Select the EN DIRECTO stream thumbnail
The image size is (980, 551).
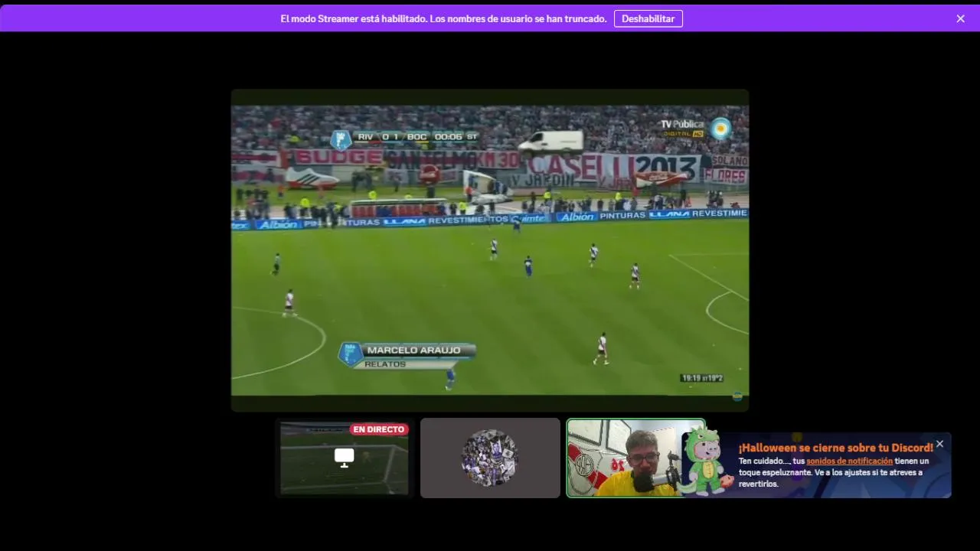(345, 458)
